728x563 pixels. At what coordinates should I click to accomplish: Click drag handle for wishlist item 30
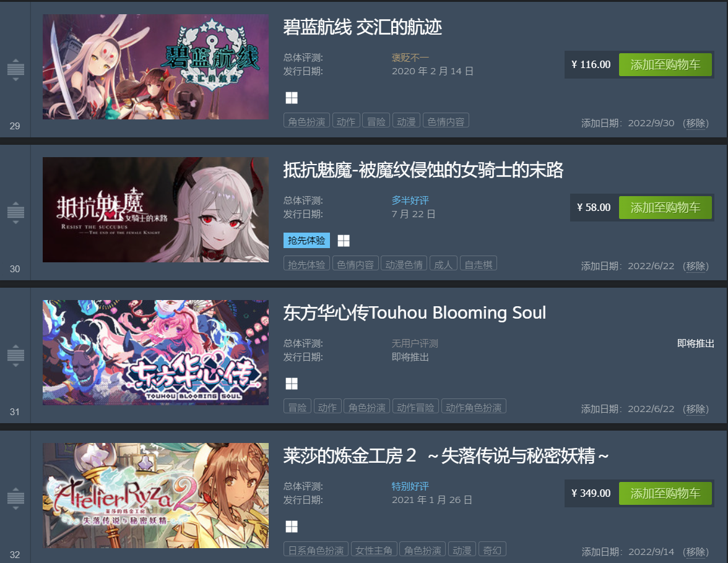(15, 213)
